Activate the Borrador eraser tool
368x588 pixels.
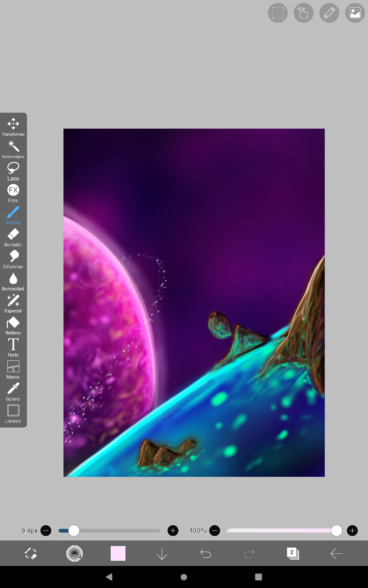point(13,237)
